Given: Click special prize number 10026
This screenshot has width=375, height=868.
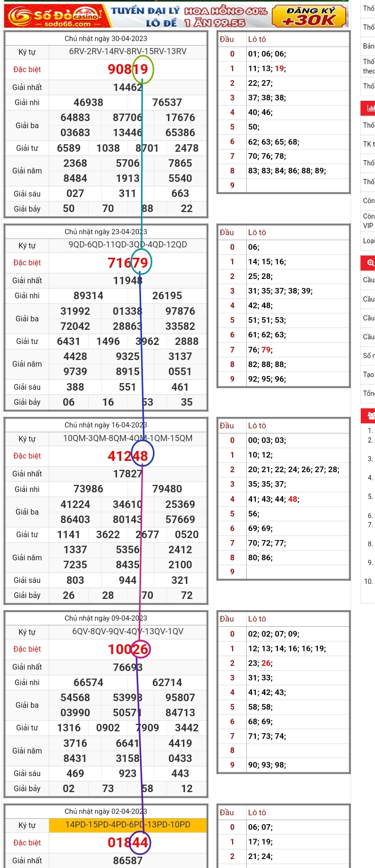Looking at the screenshot, I should click(x=128, y=649).
